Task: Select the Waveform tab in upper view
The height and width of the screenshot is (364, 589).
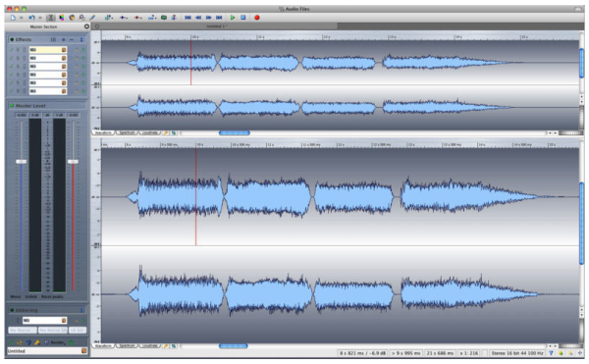Action: click(103, 132)
